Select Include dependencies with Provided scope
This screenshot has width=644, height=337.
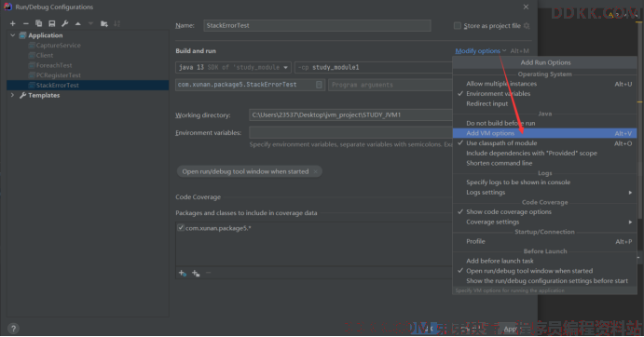544,153
